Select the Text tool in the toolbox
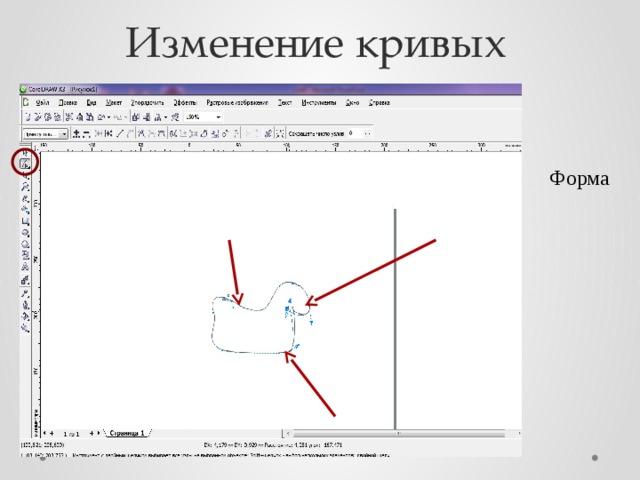 [x=25, y=267]
